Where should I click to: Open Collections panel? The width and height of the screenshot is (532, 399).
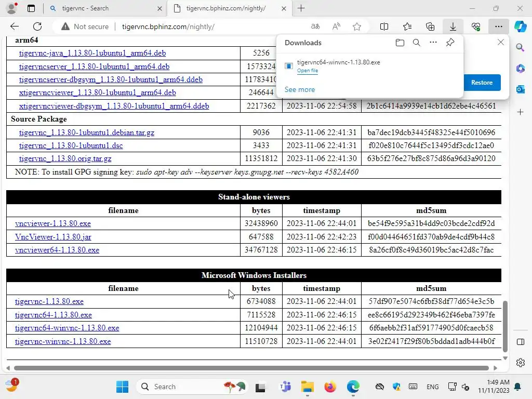tap(430, 26)
